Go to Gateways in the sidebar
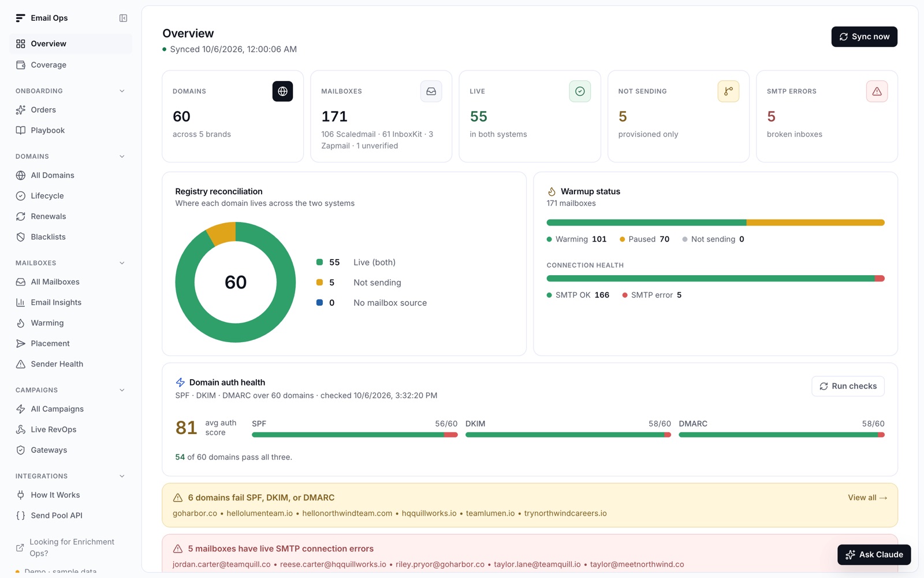 [x=70, y=450]
